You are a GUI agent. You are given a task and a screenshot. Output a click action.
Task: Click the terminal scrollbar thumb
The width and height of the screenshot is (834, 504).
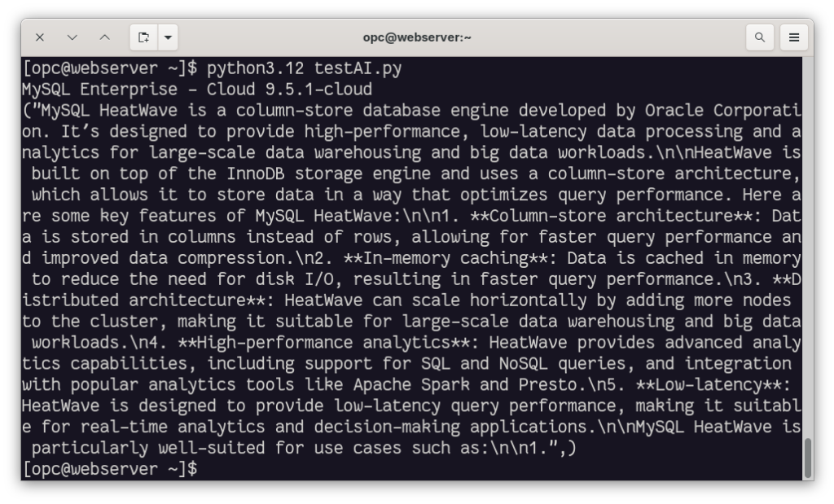pos(807,458)
